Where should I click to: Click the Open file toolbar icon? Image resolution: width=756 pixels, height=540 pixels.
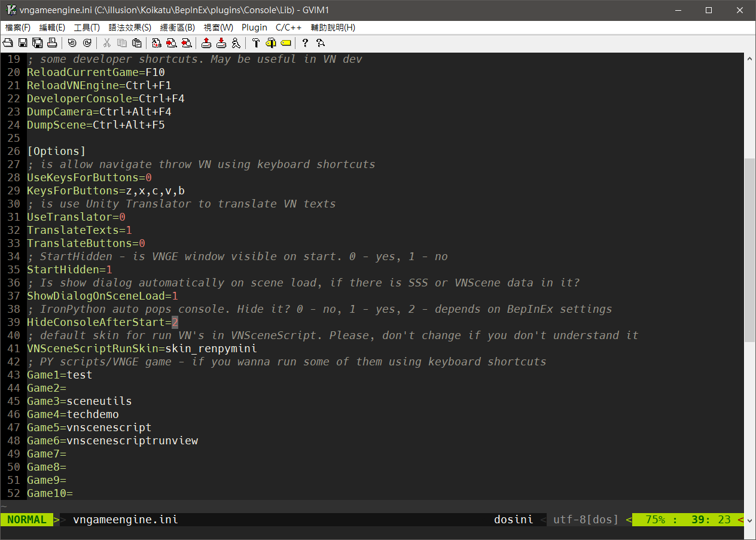tap(8, 42)
